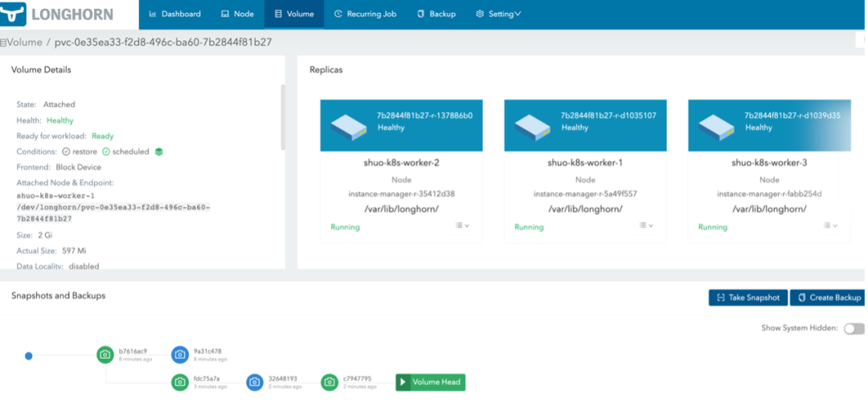Select backup snapshot 9a31c478 icon
Screen dimensions: 868x403
180,355
